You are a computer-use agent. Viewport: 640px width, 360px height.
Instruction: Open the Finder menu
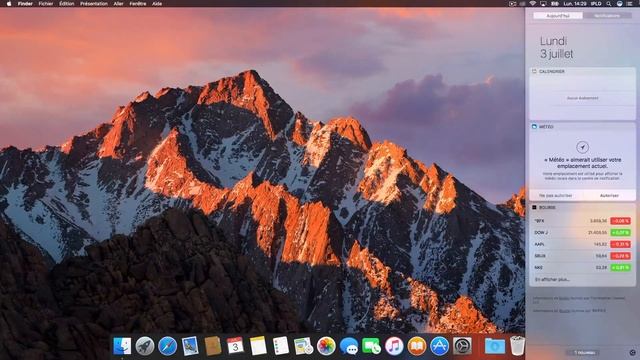click(25, 4)
